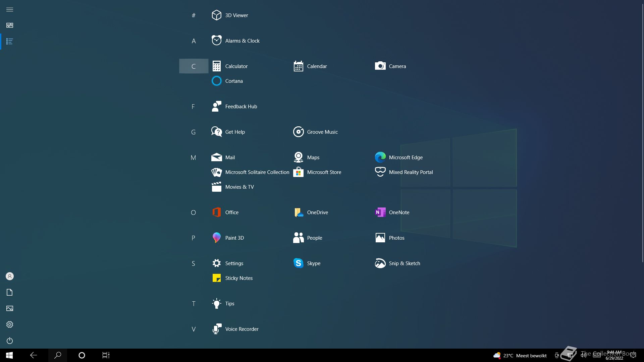Click the letter S section header
644x362 pixels.
click(194, 263)
